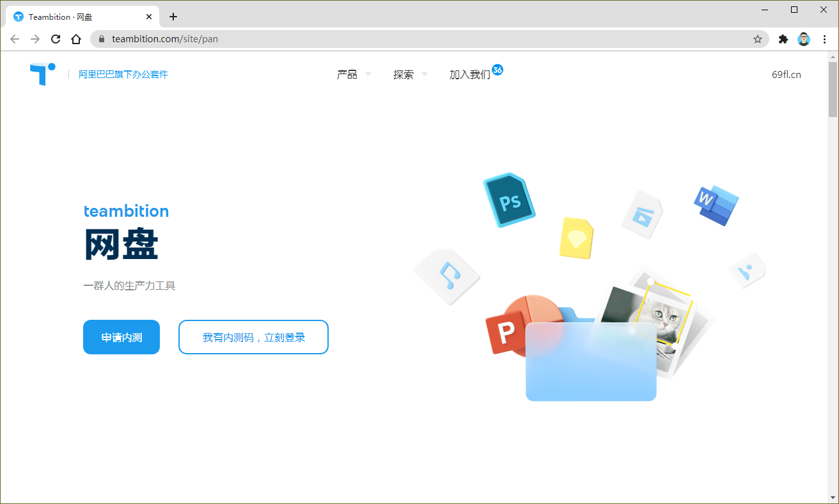This screenshot has width=839, height=504.
Task: Click the cat photo in folder illustration
Action: (666, 319)
